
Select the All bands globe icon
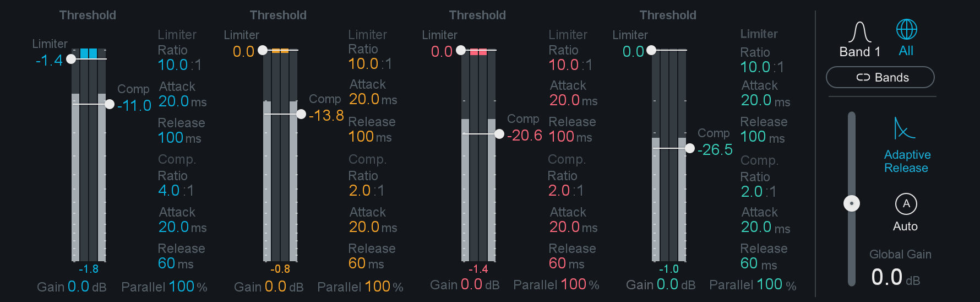tap(906, 29)
